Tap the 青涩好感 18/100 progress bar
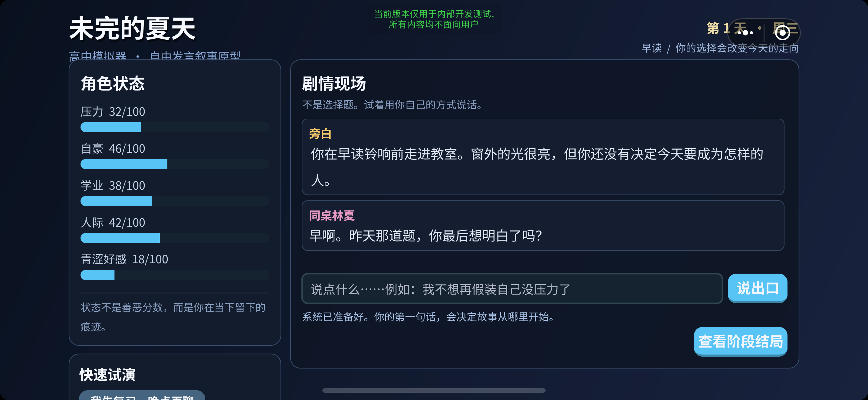This screenshot has width=868, height=400. point(175,275)
